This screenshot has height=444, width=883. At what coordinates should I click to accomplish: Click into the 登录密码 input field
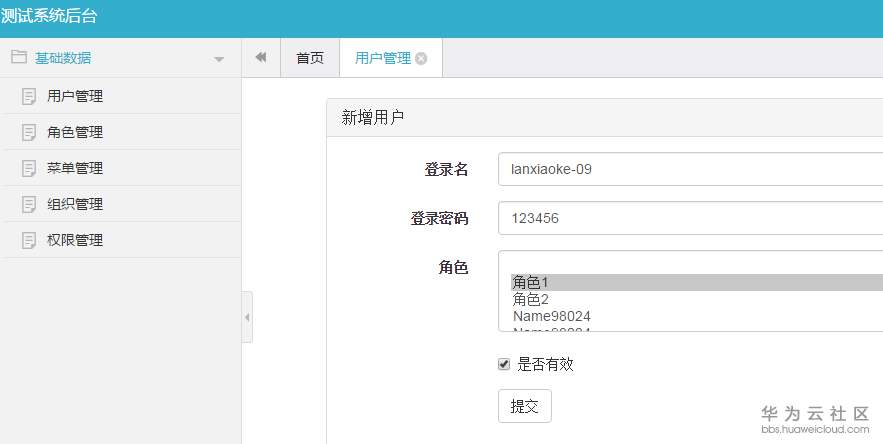coord(690,218)
